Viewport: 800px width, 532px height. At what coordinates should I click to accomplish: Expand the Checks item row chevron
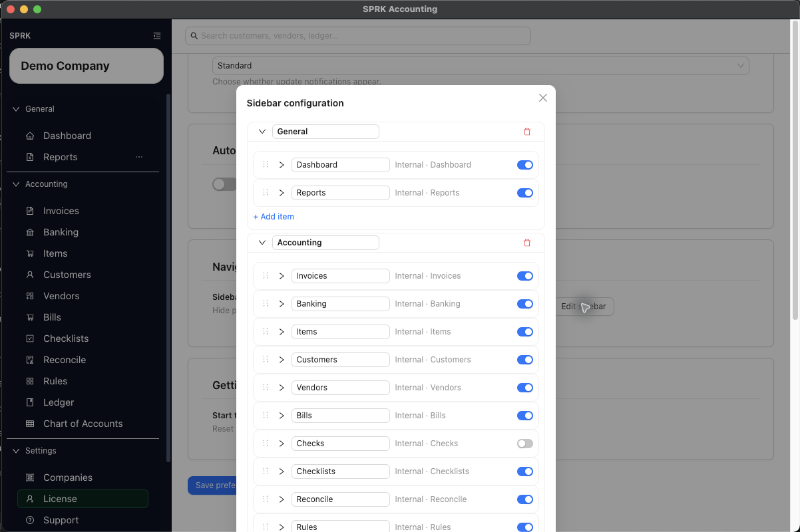pos(282,444)
